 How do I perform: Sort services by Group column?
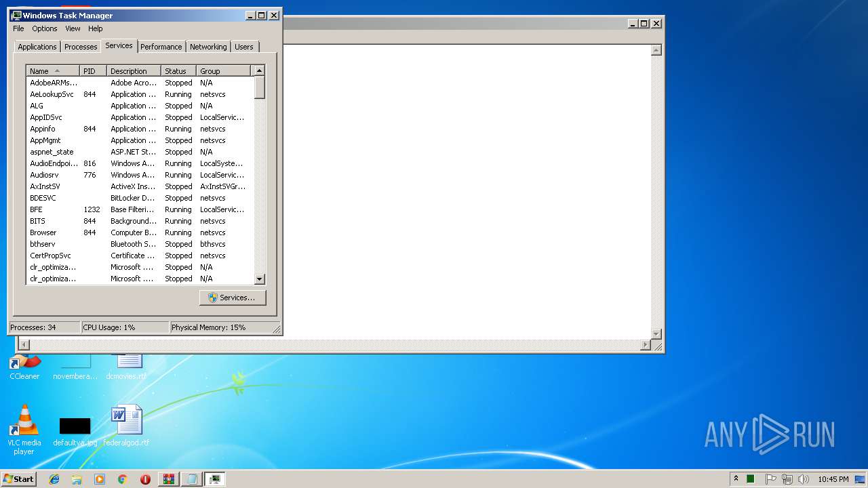pos(224,71)
